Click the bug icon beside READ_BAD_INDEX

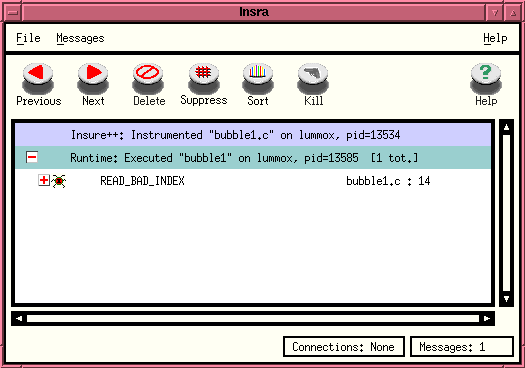(59, 181)
